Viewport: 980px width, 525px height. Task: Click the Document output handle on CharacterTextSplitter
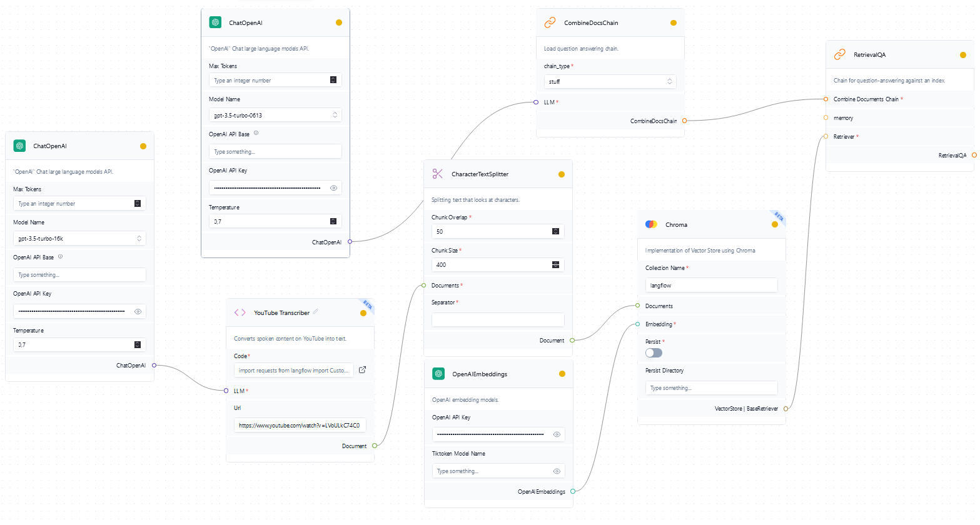coord(572,340)
